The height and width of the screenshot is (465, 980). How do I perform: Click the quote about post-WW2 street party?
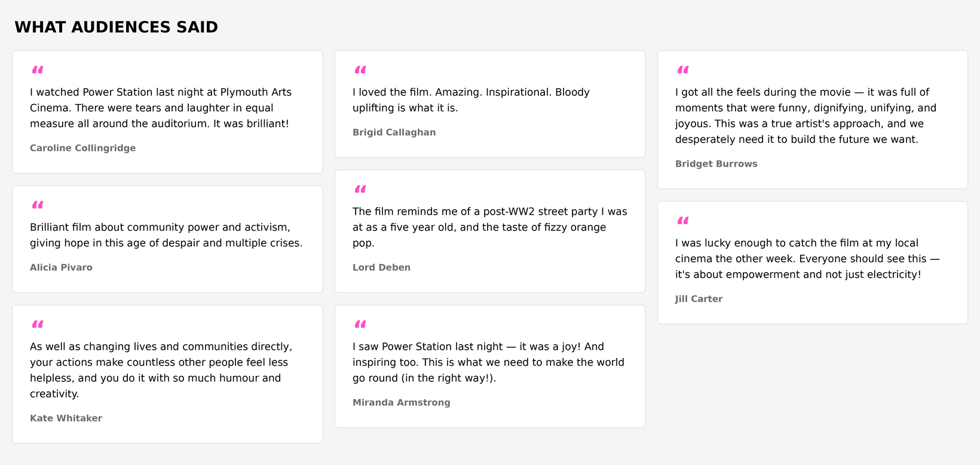coord(490,227)
